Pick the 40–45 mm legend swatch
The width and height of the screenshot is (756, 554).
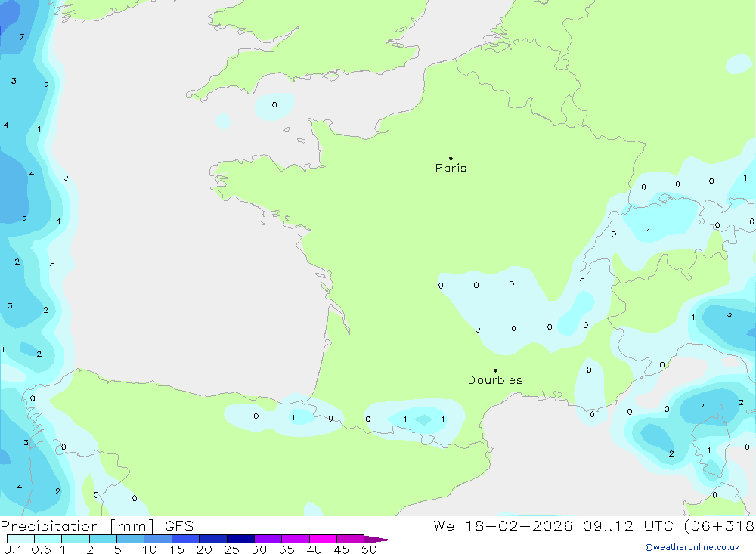[323, 539]
